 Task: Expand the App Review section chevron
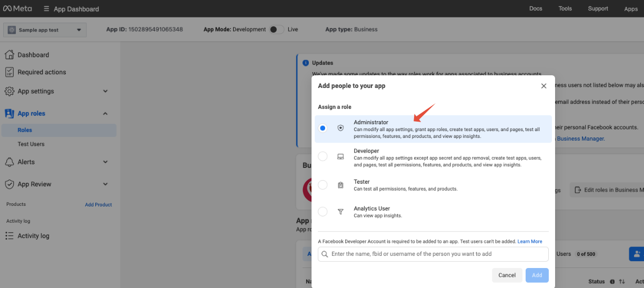(105, 184)
